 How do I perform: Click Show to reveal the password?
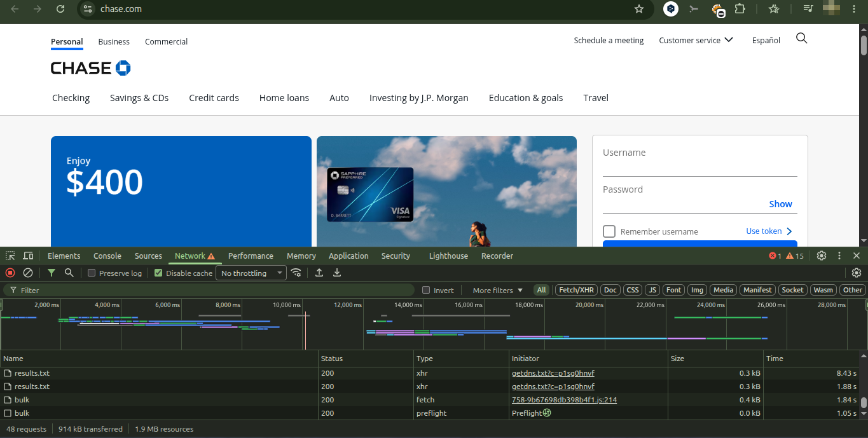pos(780,204)
